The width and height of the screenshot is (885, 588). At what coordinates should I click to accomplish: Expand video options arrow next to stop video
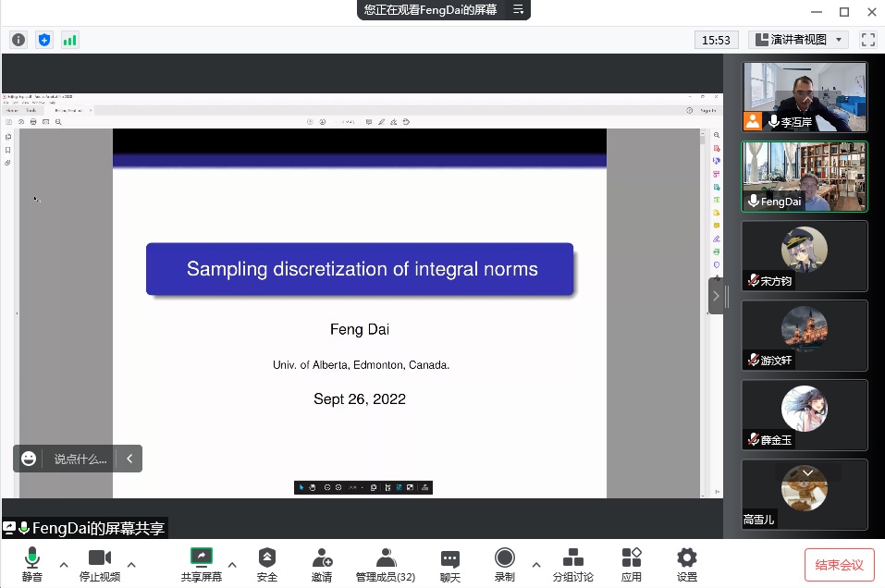pos(131,564)
